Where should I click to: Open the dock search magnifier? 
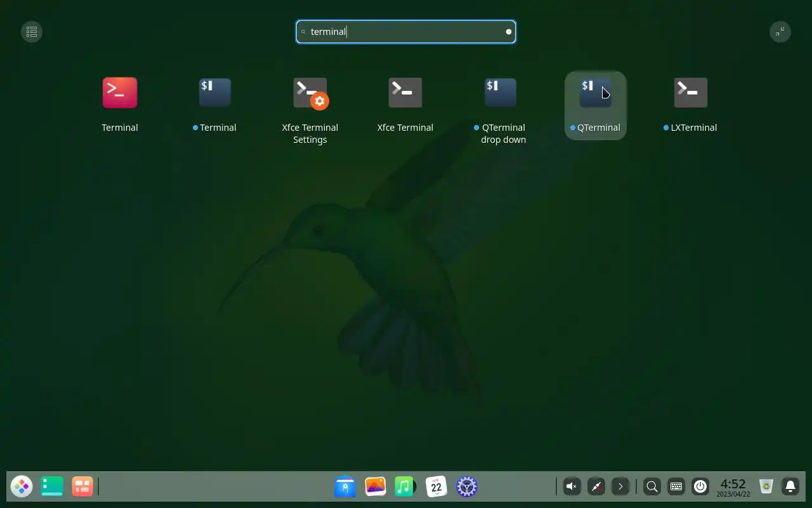[x=652, y=487]
